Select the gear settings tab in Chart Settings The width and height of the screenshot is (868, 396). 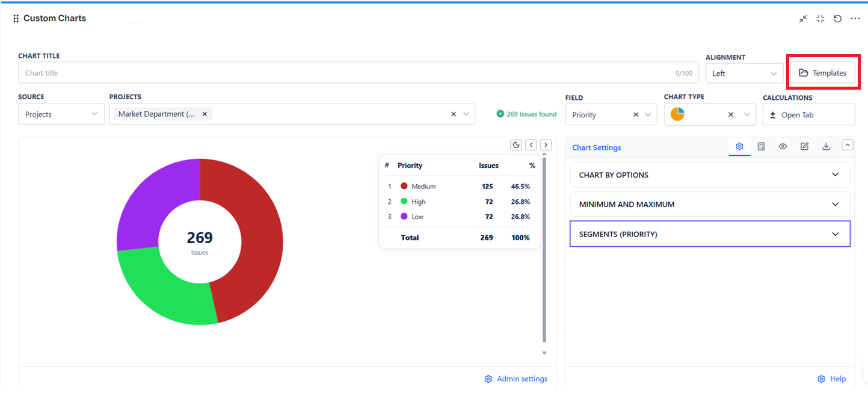coord(739,146)
